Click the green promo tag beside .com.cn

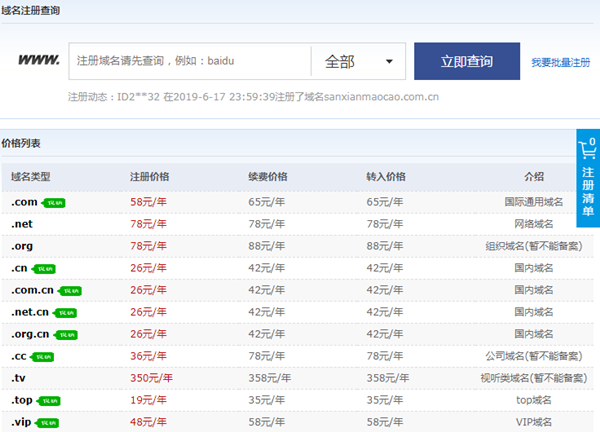click(70, 291)
